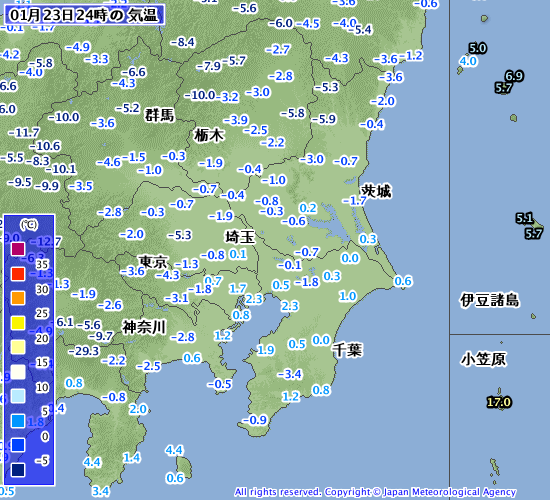
Task: Click the pale blue 5–10°C legend swatch
Action: click(18, 396)
